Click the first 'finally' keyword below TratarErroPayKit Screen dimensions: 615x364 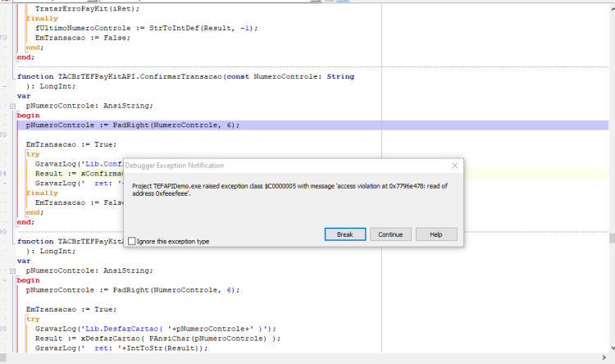[x=42, y=18]
